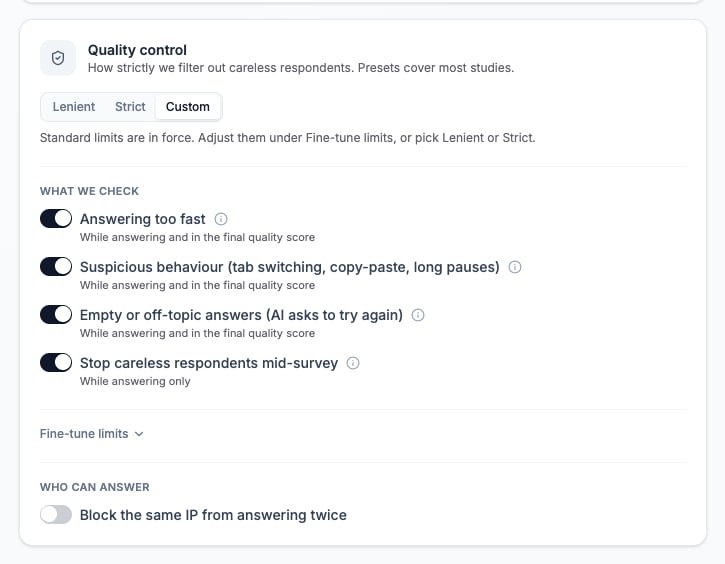Click the Quality control shield icon
725x564 pixels.
(x=58, y=58)
